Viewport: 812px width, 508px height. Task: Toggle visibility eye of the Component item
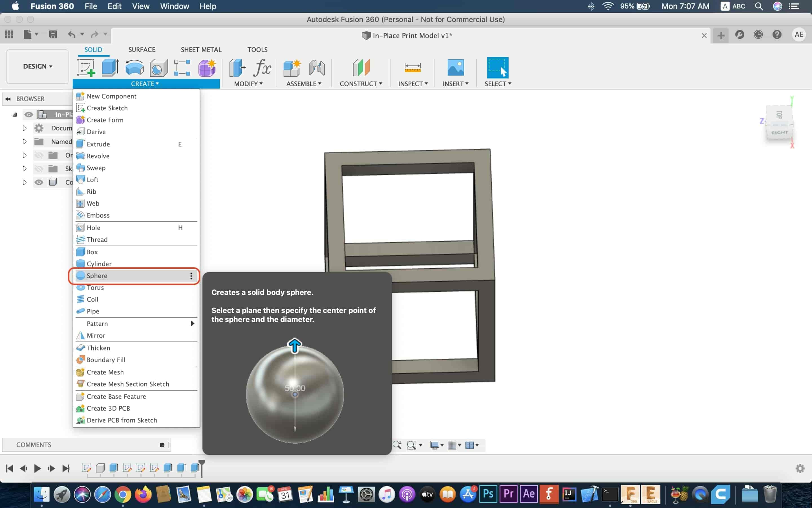coord(39,182)
